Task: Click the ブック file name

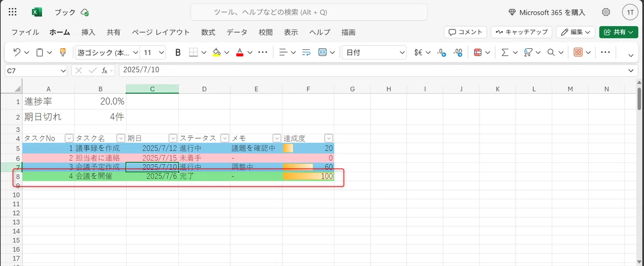Action: [65, 12]
